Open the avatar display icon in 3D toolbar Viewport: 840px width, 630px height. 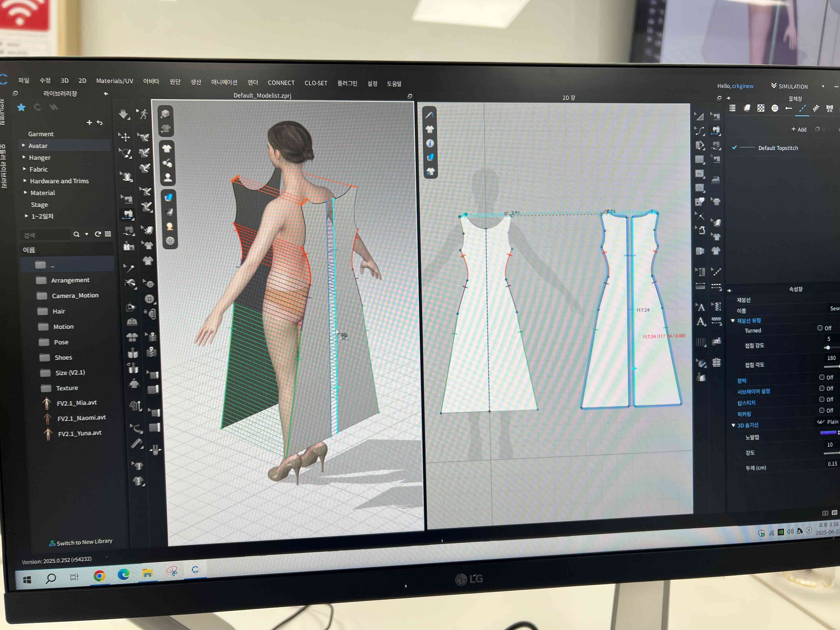point(167,177)
